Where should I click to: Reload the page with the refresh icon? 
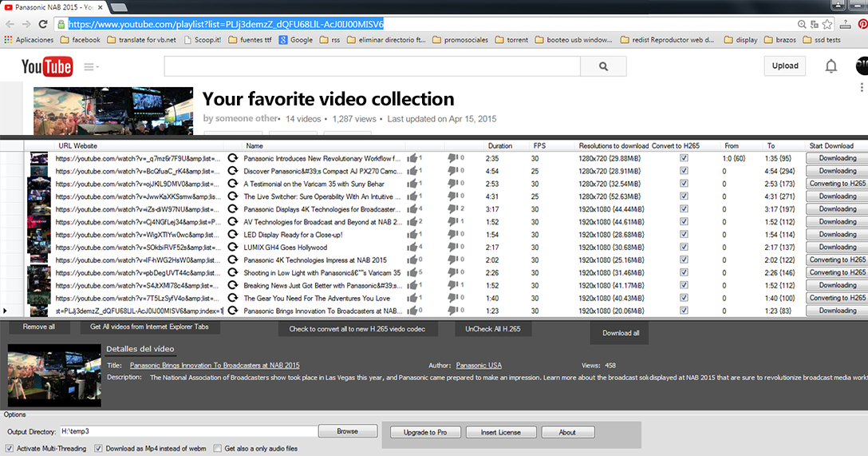(42, 24)
